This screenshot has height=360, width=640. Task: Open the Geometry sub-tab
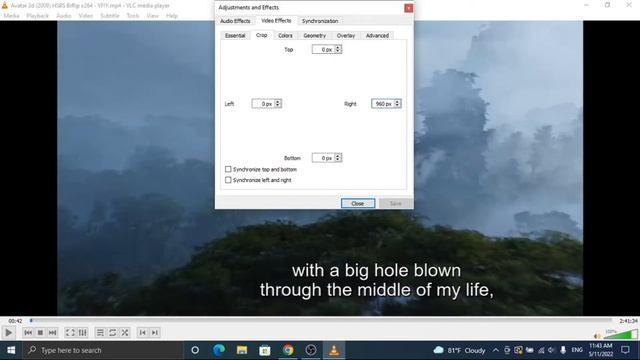pos(315,36)
